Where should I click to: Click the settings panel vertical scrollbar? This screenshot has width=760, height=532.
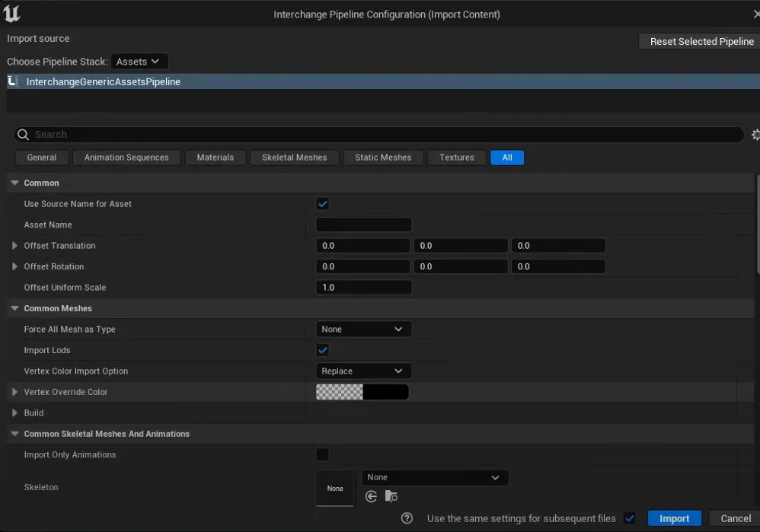tap(758, 224)
